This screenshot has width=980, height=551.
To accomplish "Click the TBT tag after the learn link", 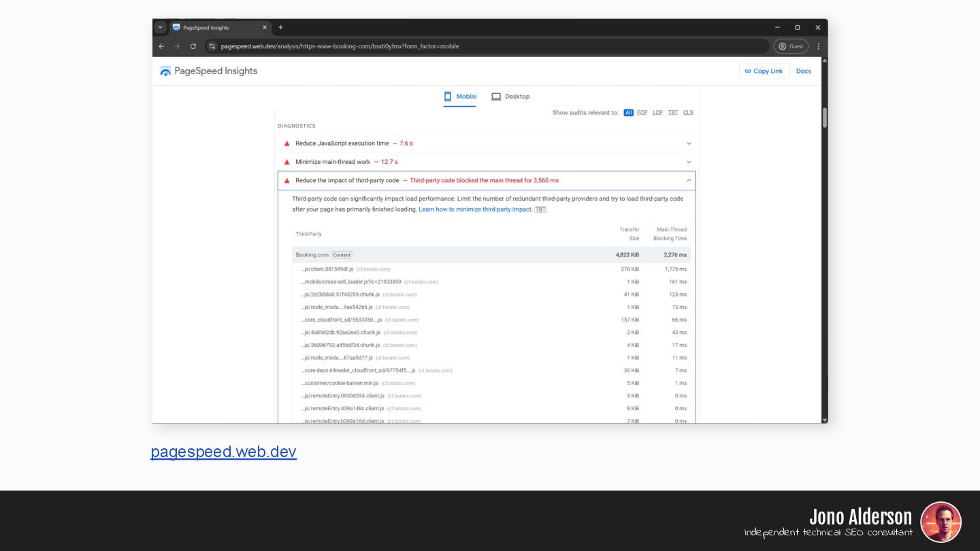I will pos(540,210).
